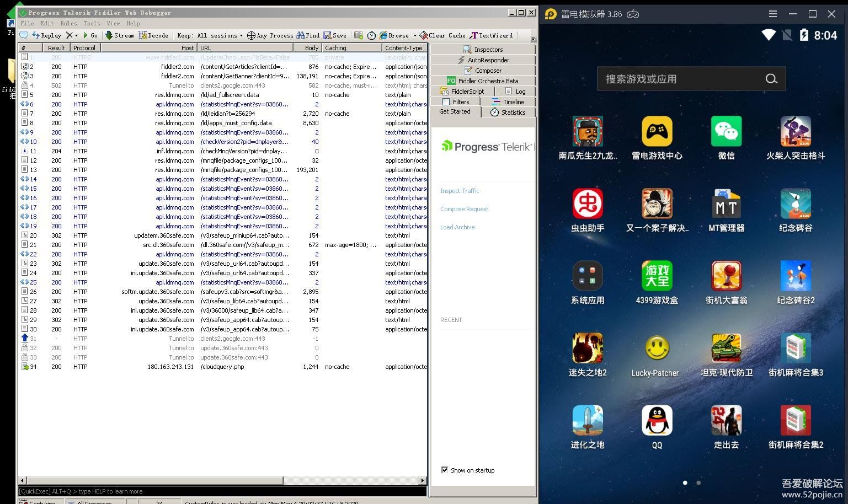This screenshot has width=848, height=504.
Task: Toggle Stream mode in Fiddler toolbar
Action: coord(120,35)
